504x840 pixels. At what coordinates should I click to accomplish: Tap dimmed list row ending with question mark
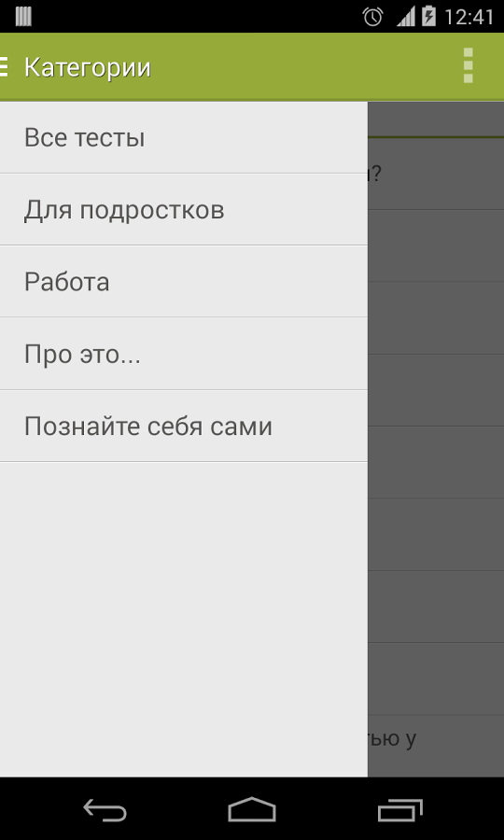coord(436,175)
